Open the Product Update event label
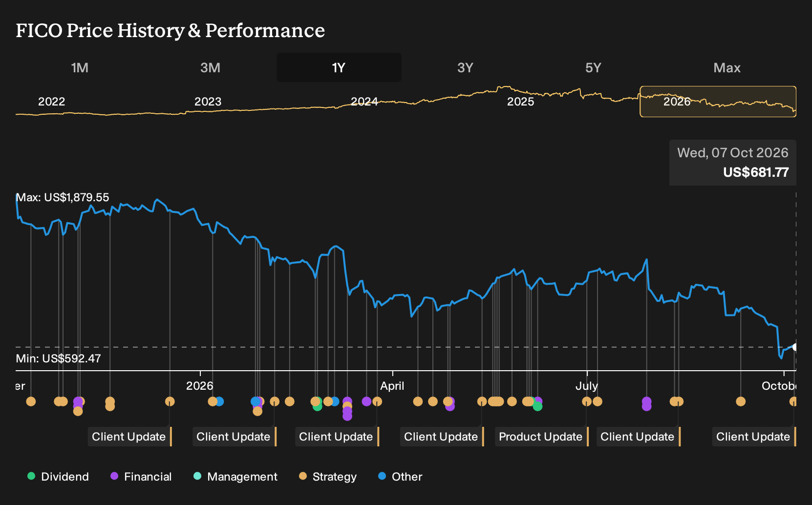812x505 pixels. coord(541,437)
